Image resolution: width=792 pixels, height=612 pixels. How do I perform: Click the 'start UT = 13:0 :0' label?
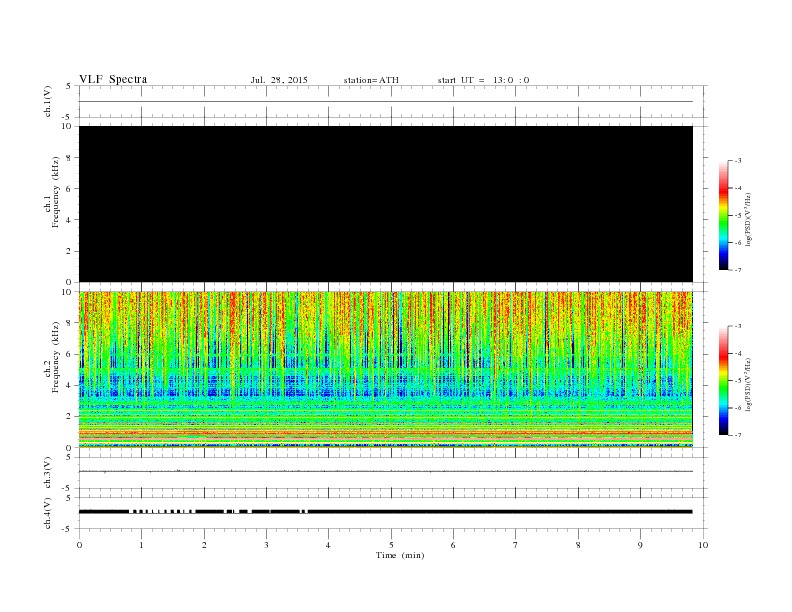pos(483,80)
